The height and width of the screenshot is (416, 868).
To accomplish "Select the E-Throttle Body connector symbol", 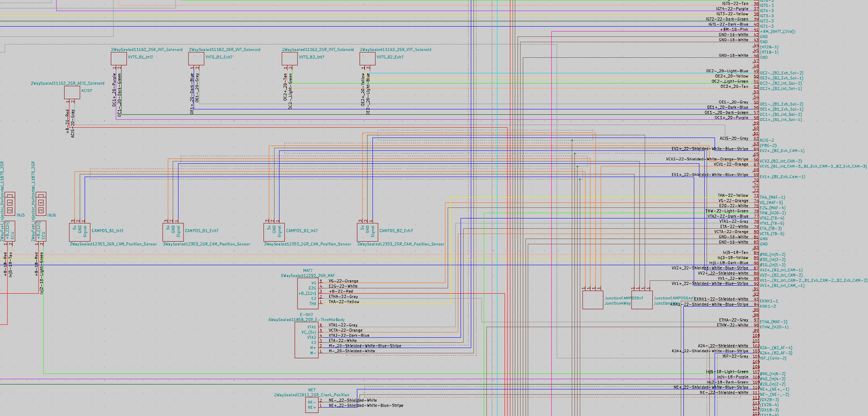I will tap(307, 340).
